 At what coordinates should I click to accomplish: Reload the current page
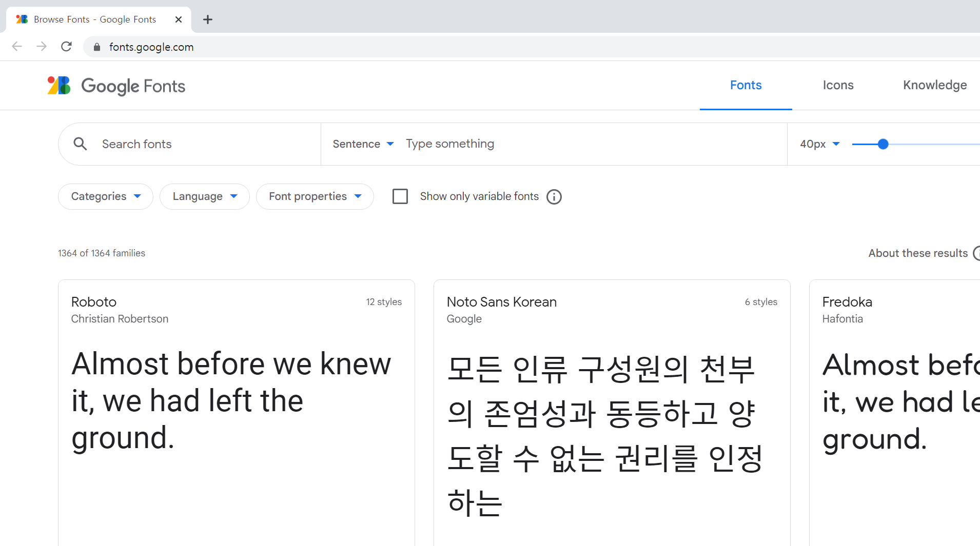click(66, 46)
